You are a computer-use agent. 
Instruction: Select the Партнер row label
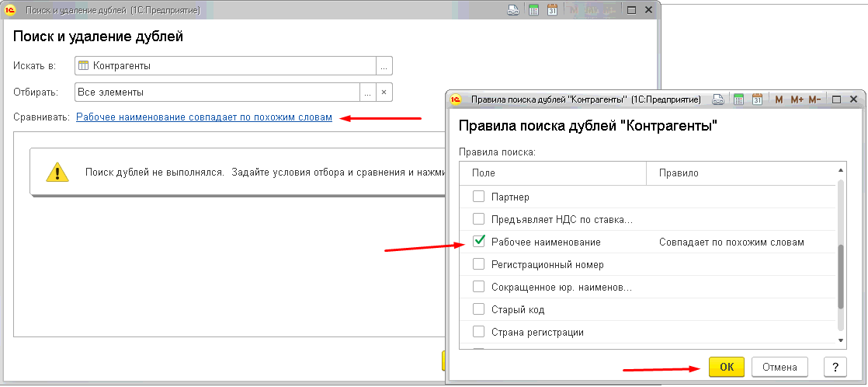pos(510,197)
